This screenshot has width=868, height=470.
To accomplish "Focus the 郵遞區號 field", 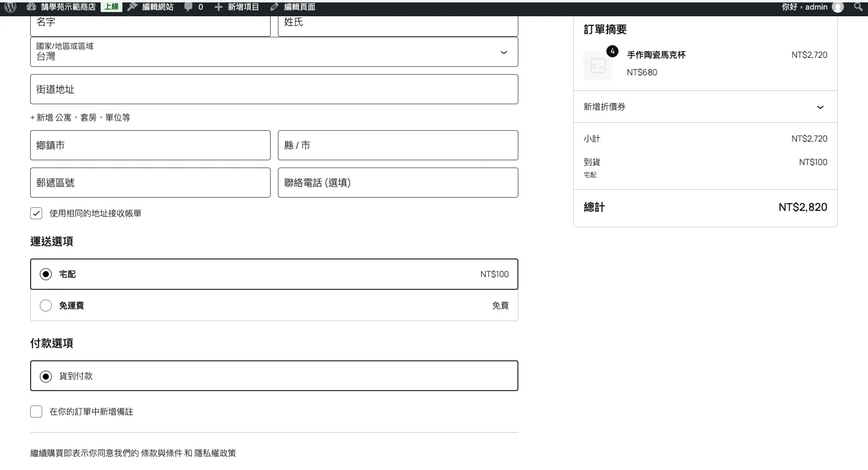I will click(x=150, y=183).
